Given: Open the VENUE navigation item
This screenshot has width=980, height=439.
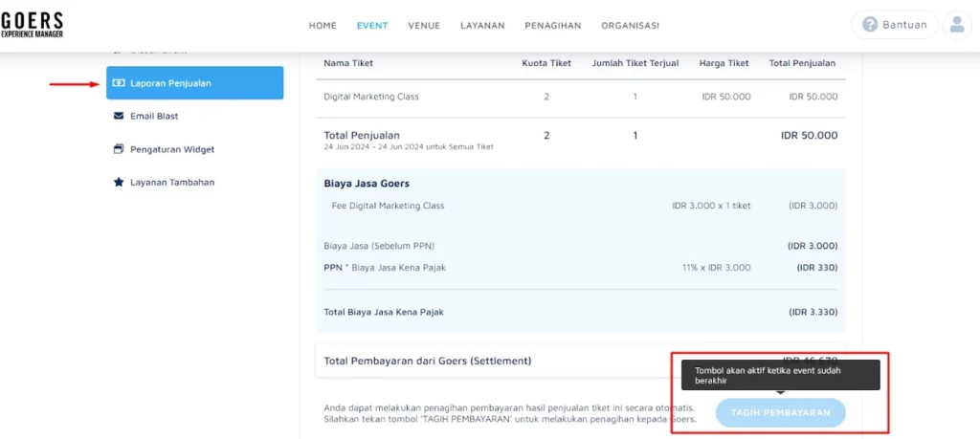Looking at the screenshot, I should click(424, 26).
